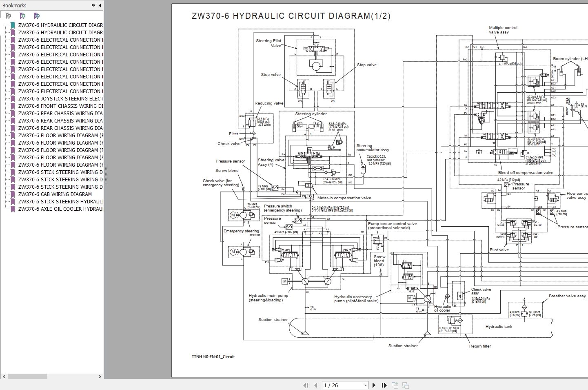
Task: Expand the Bookmarks panel options double-arrow
Action: click(93, 5)
